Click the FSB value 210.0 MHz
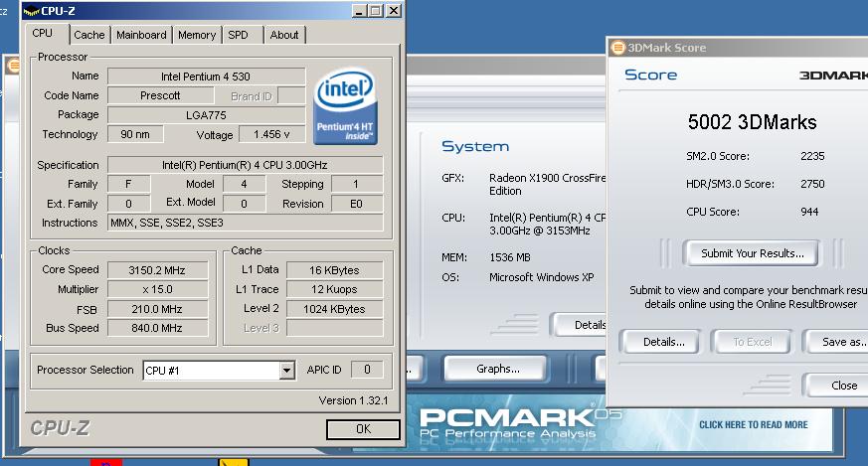The width and height of the screenshot is (868, 466). pyautogui.click(x=157, y=309)
